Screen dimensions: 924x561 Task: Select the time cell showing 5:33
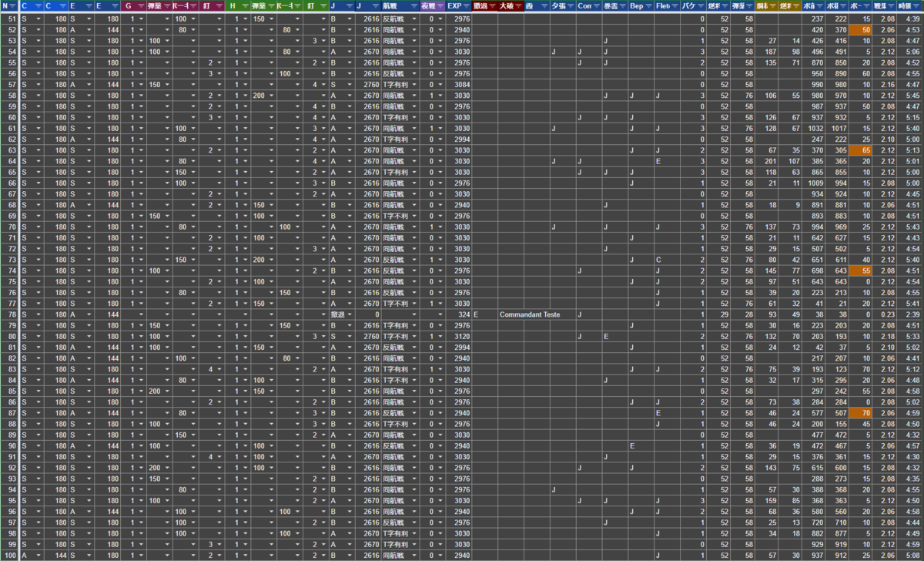pyautogui.click(x=911, y=336)
